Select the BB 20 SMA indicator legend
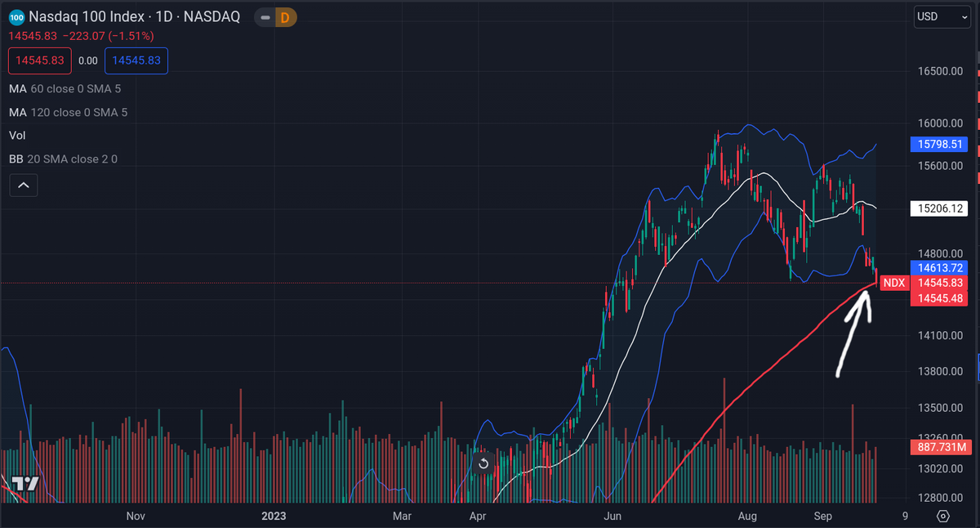The height and width of the screenshot is (528, 980). pyautogui.click(x=63, y=159)
